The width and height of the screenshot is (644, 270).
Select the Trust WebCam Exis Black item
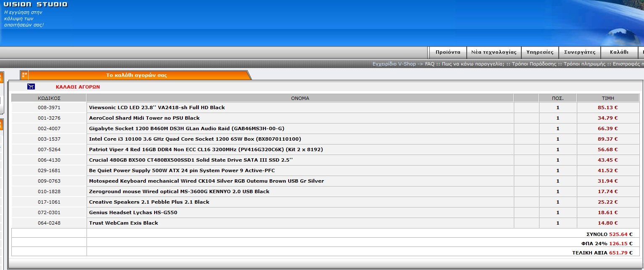click(x=124, y=223)
